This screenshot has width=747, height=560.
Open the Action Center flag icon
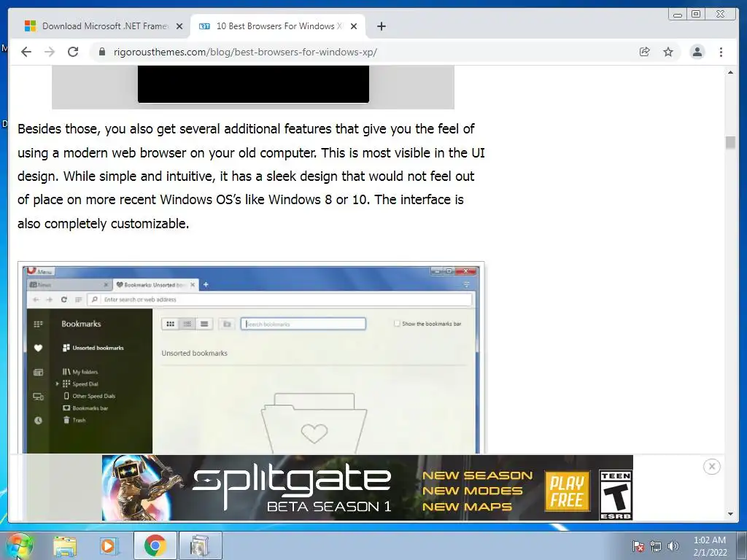point(638,546)
